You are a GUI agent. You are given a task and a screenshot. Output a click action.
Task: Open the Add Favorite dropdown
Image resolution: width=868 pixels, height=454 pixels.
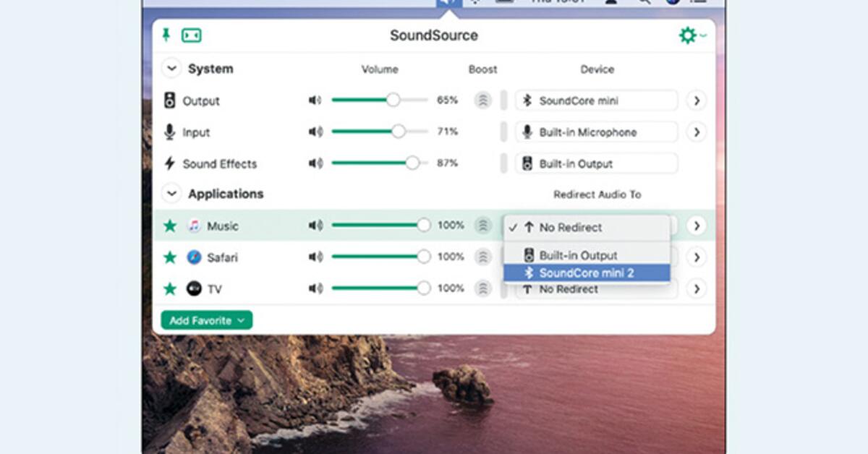pos(206,319)
